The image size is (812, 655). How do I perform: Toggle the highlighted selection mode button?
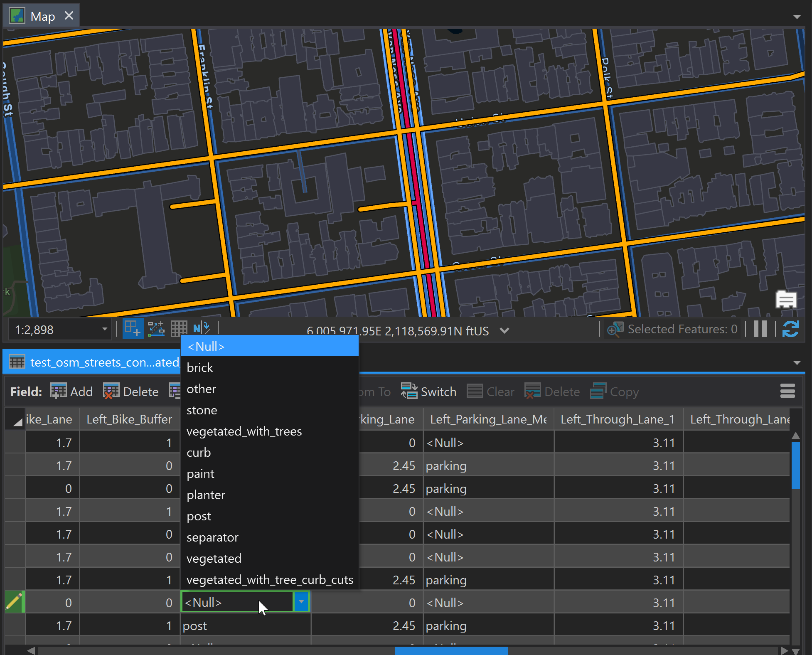(x=133, y=328)
